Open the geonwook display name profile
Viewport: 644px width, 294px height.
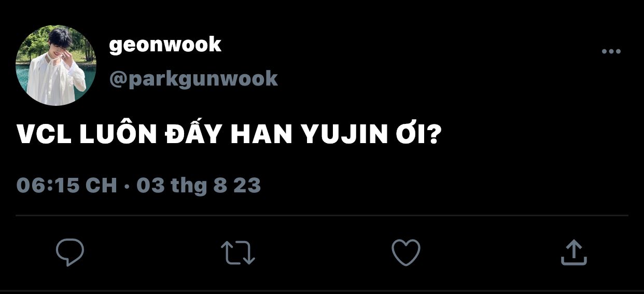[x=165, y=45]
